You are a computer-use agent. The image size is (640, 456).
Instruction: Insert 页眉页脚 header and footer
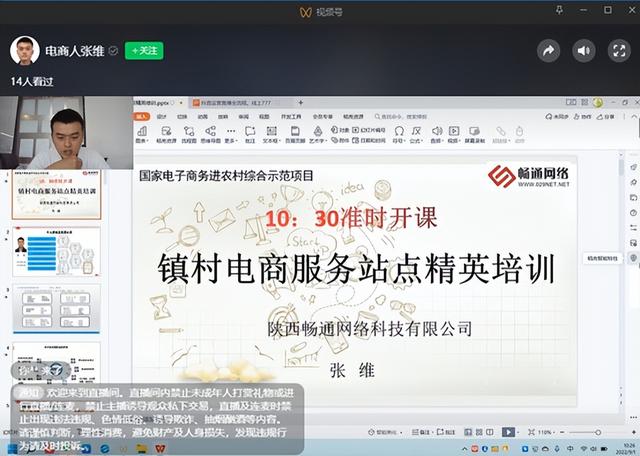[x=295, y=135]
